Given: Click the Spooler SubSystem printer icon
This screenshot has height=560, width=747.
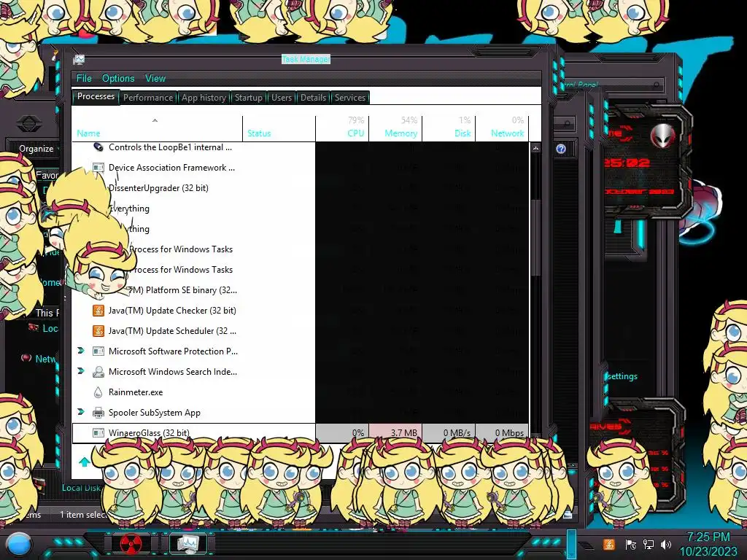Looking at the screenshot, I should (x=98, y=413).
